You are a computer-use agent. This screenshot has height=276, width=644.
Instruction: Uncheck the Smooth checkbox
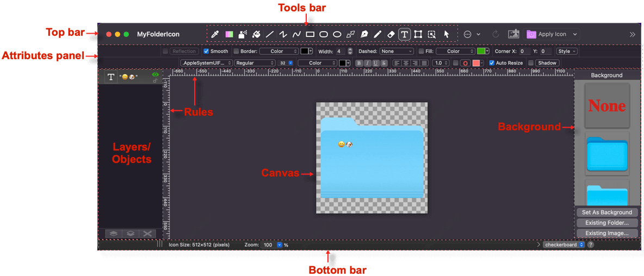coord(206,51)
